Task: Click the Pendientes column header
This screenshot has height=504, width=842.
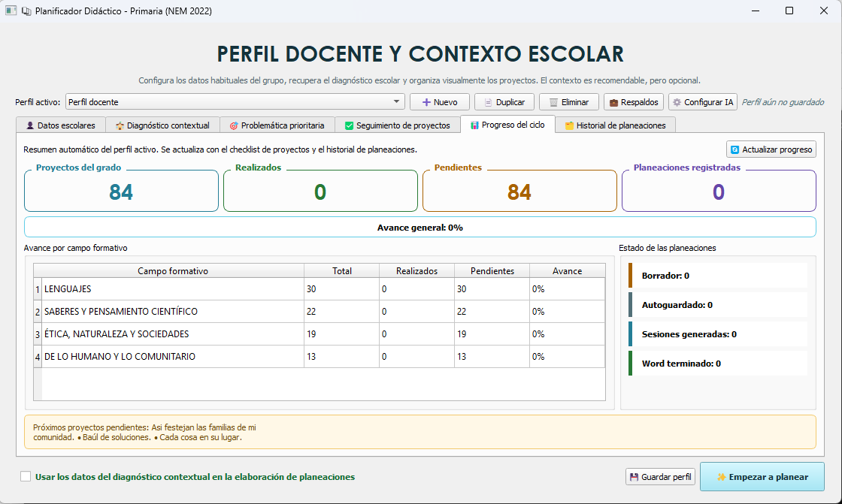Action: pyautogui.click(x=492, y=270)
